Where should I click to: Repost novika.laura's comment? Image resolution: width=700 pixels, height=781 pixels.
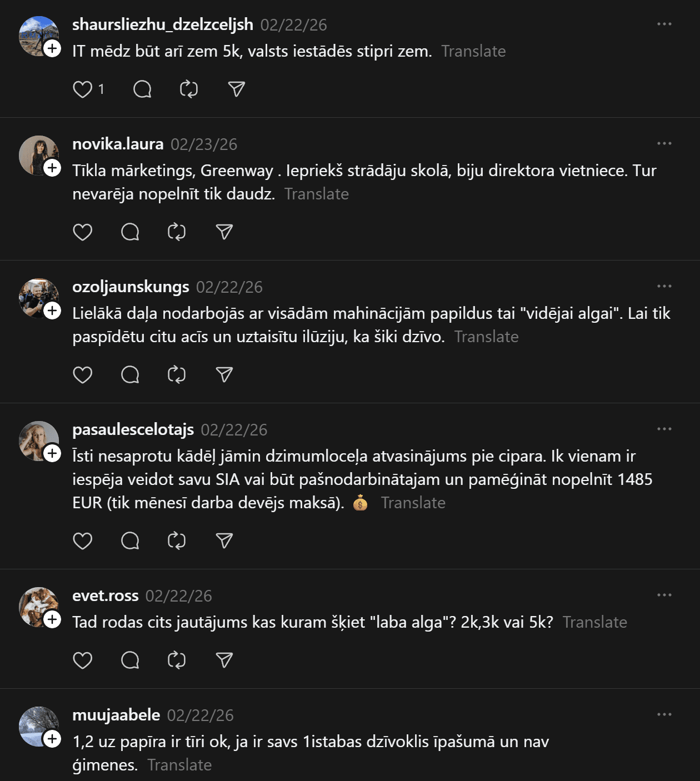click(177, 232)
